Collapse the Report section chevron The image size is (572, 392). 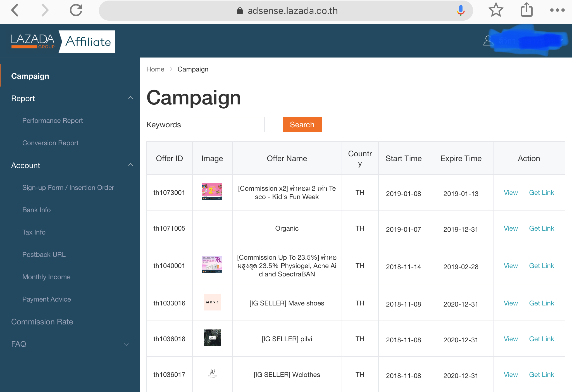pos(130,98)
